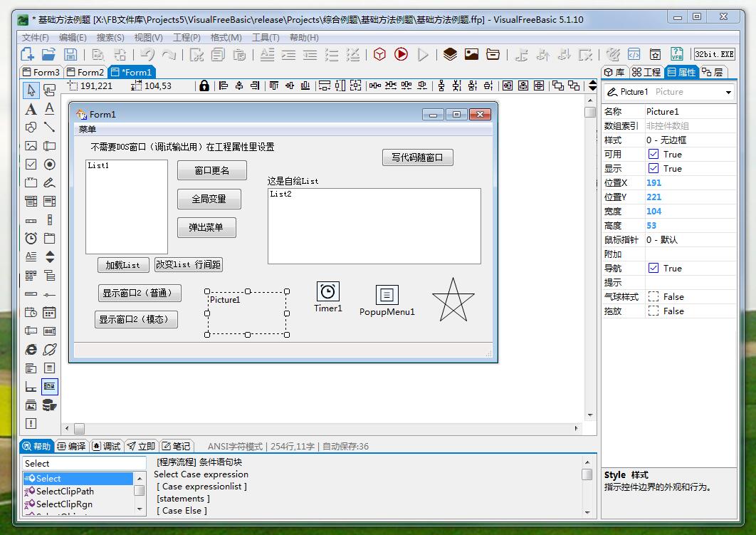Image resolution: width=756 pixels, height=535 pixels.
Task: Open a project with the folder icon
Action: (x=48, y=55)
